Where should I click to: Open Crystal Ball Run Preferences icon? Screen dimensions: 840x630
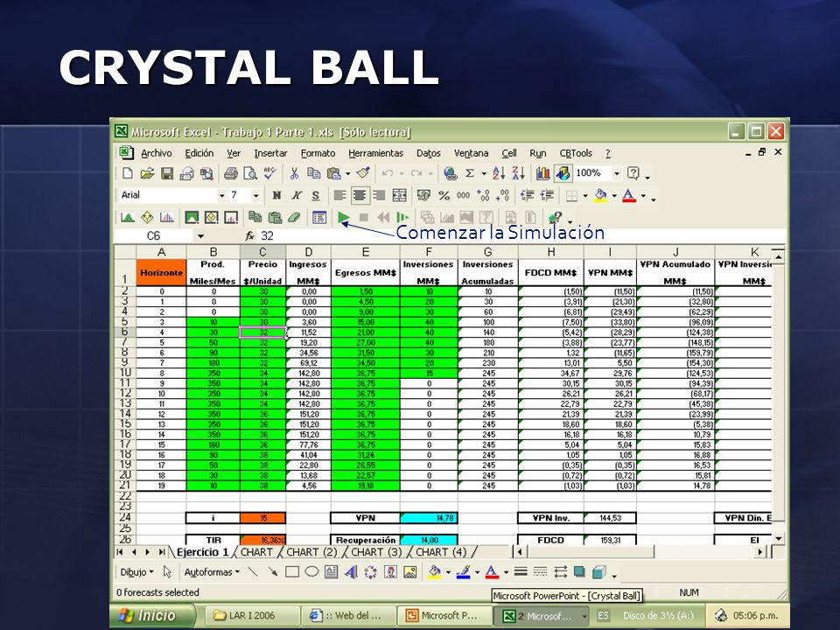319,218
